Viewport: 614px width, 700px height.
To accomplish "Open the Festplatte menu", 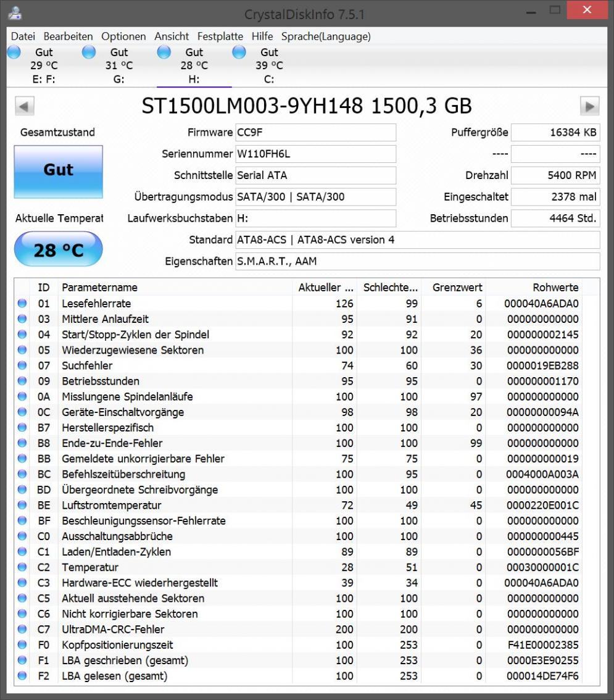I will coord(220,36).
